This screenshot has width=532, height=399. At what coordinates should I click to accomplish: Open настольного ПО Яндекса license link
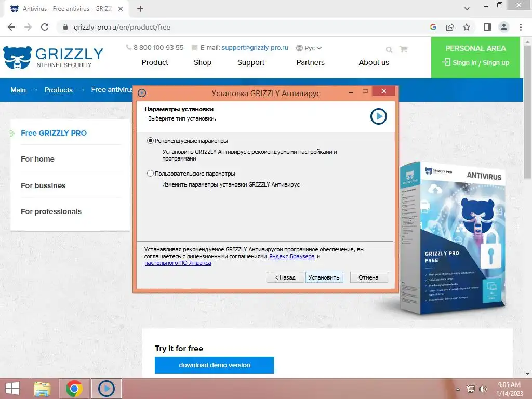tap(178, 263)
